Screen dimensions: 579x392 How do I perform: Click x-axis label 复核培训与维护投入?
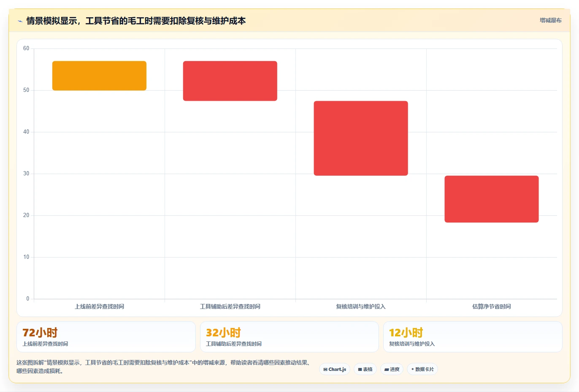point(361,306)
